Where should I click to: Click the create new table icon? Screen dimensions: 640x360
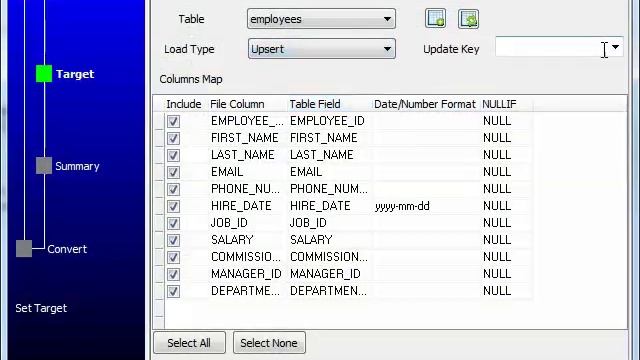(x=436, y=19)
